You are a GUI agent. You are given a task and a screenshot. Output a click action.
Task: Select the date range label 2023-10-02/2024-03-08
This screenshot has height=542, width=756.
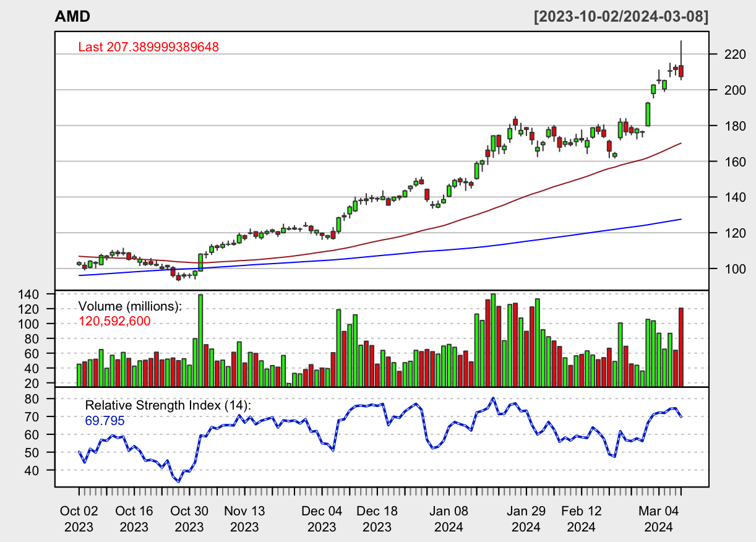(x=621, y=17)
